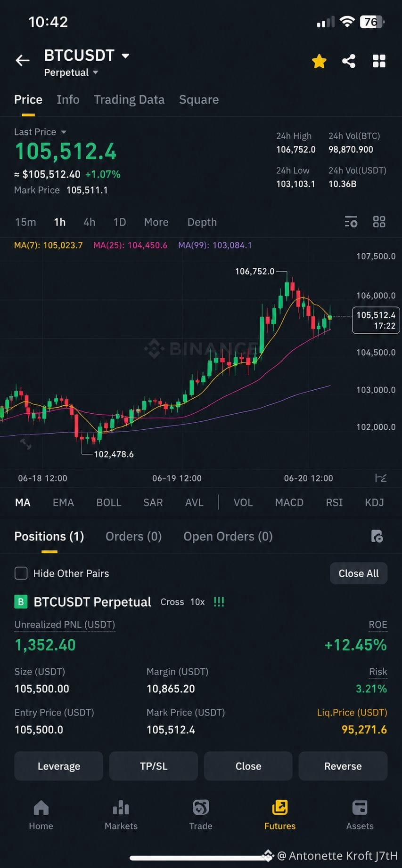Select the 4h chart interval

tap(90, 222)
